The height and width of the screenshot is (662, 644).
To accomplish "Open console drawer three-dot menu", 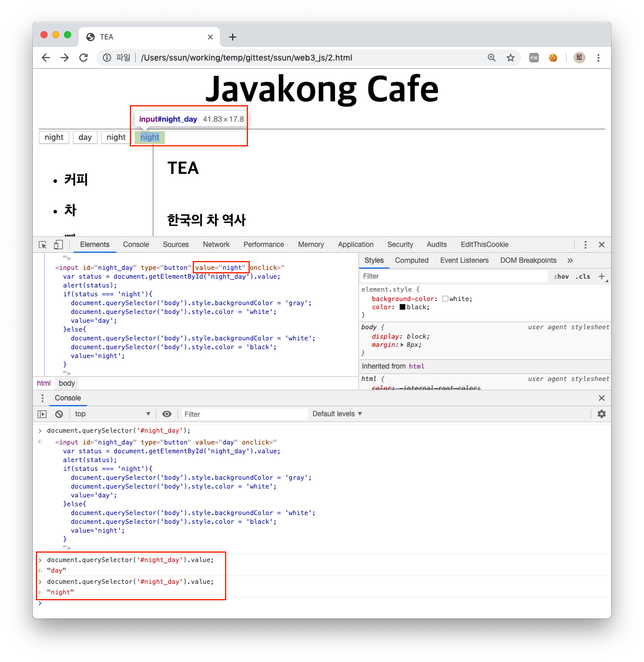I will (42, 398).
